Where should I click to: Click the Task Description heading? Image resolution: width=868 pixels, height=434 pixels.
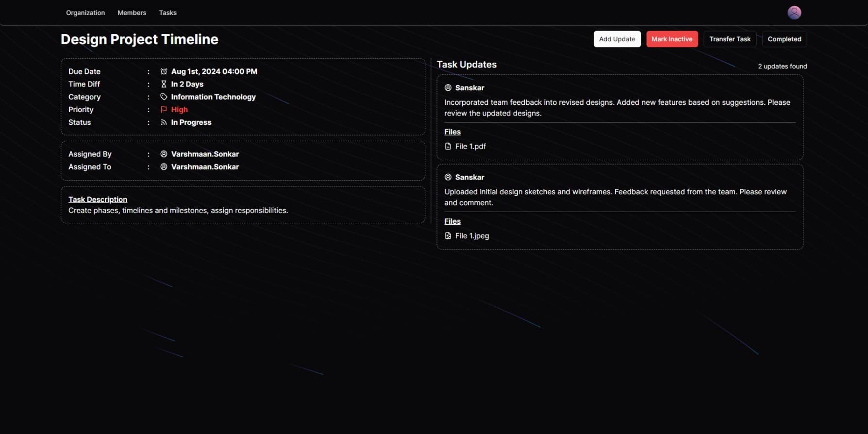point(98,200)
